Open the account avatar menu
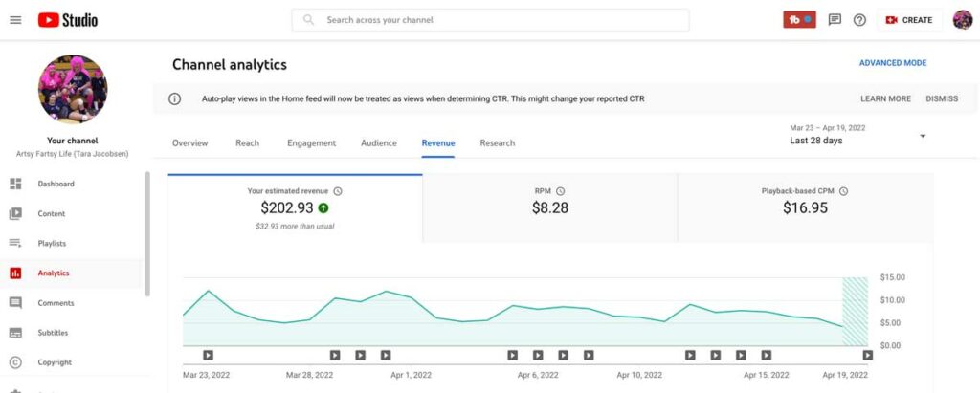Image resolution: width=980 pixels, height=393 pixels. tap(963, 20)
